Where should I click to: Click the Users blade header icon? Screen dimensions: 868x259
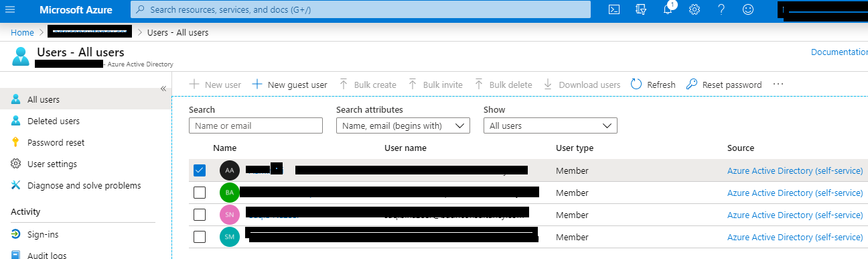(21, 56)
